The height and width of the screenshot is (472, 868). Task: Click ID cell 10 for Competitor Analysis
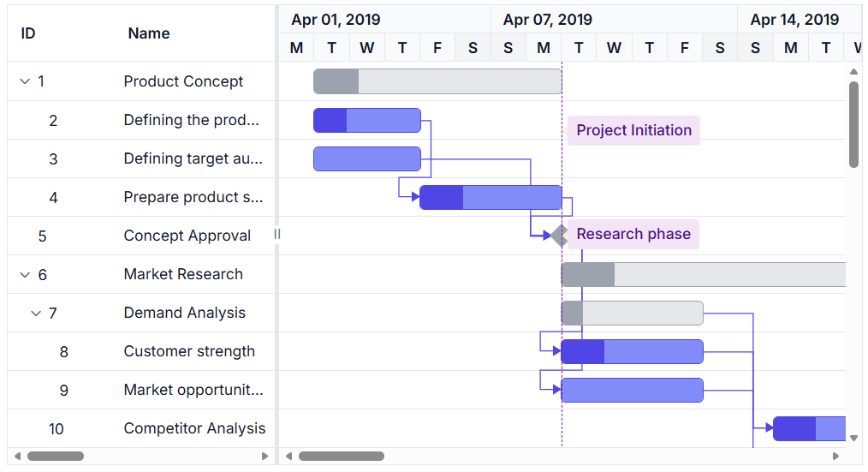click(x=56, y=429)
